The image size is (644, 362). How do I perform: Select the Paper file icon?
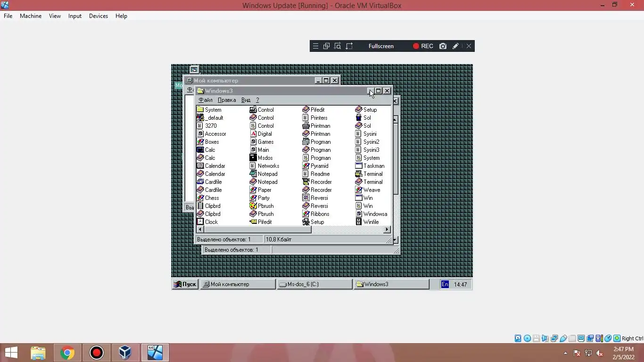pos(261,190)
